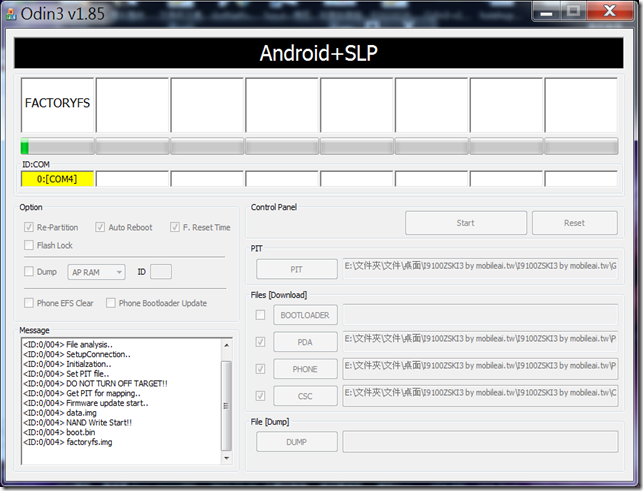Viewport: 643px width, 491px height.
Task: Click the Start button
Action: (466, 223)
